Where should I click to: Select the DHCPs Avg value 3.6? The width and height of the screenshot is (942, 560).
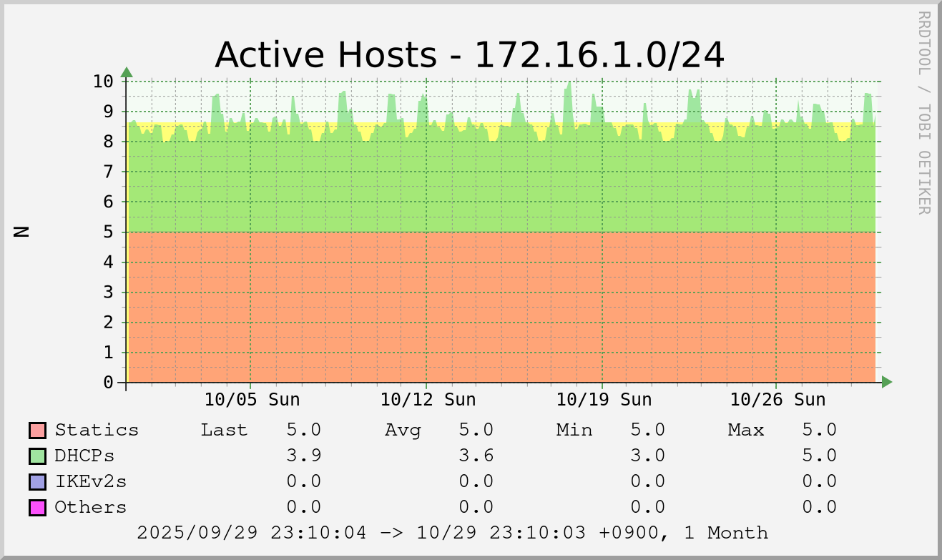[x=476, y=456]
